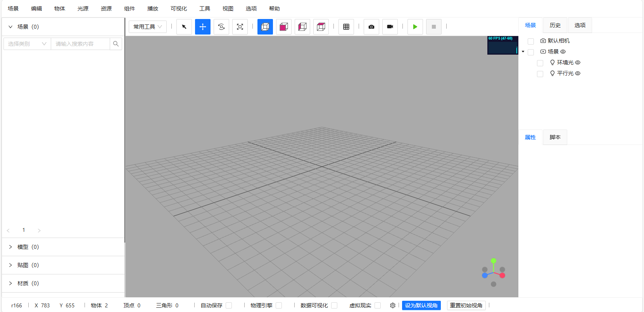The image size is (644, 312).
Task: Hide 环境光 using its eye icon
Action: (578, 62)
